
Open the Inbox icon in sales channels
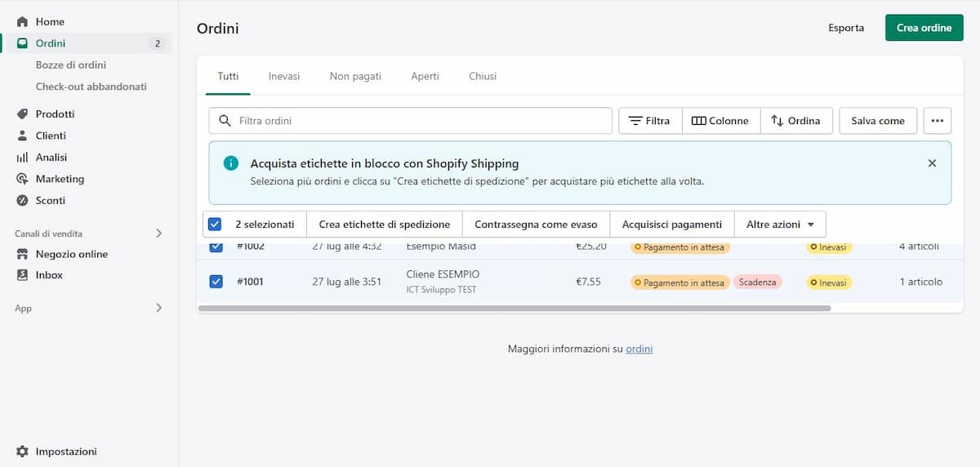point(22,275)
